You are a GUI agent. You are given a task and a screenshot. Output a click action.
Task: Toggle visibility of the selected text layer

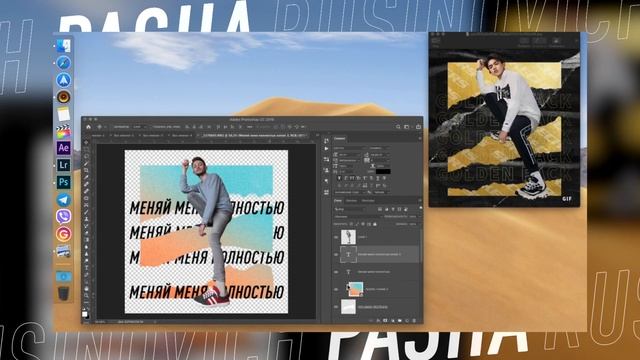click(x=336, y=254)
